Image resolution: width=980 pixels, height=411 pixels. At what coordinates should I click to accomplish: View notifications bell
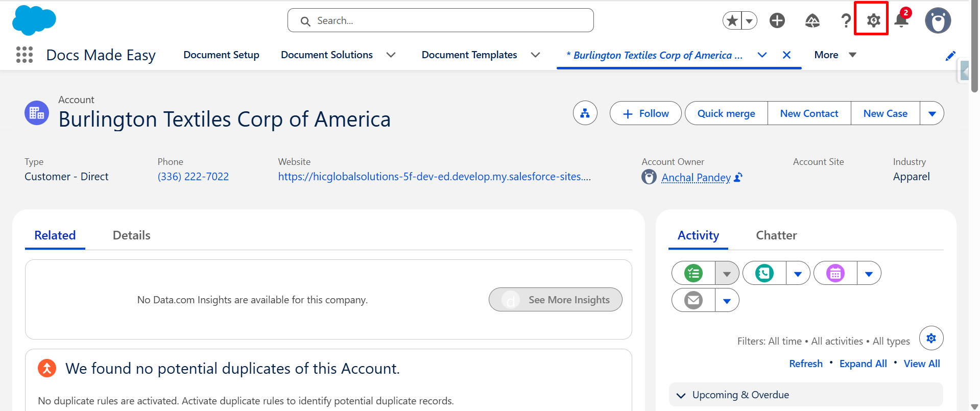point(902,20)
